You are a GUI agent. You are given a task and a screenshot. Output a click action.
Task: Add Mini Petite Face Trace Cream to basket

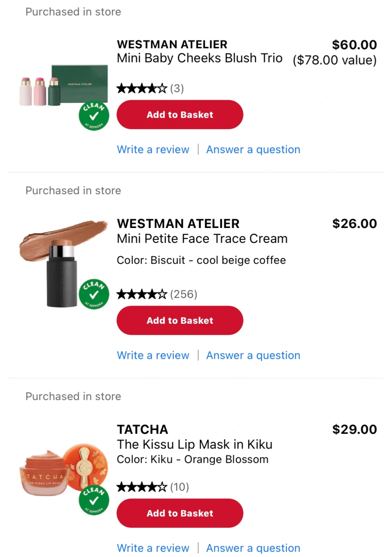180,321
